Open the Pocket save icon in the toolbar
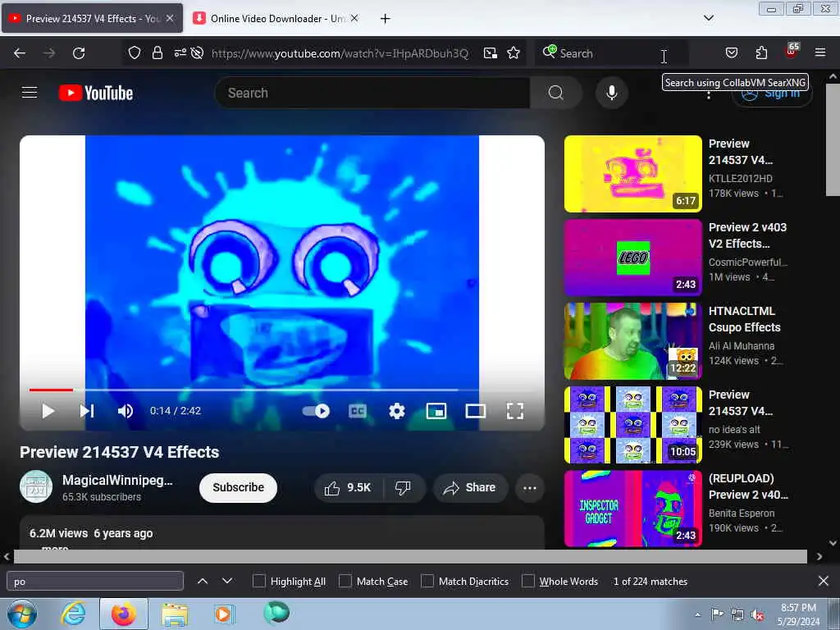Image resolution: width=840 pixels, height=630 pixels. click(731, 53)
